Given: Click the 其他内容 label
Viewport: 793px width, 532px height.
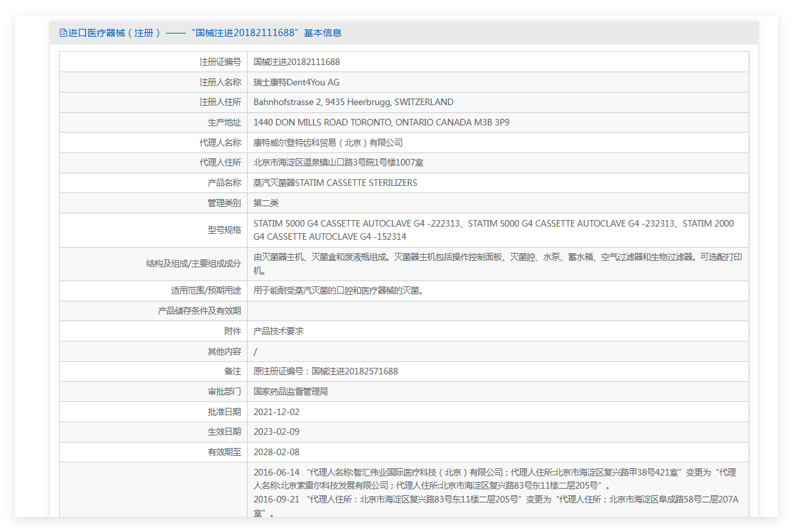Looking at the screenshot, I should (x=224, y=351).
